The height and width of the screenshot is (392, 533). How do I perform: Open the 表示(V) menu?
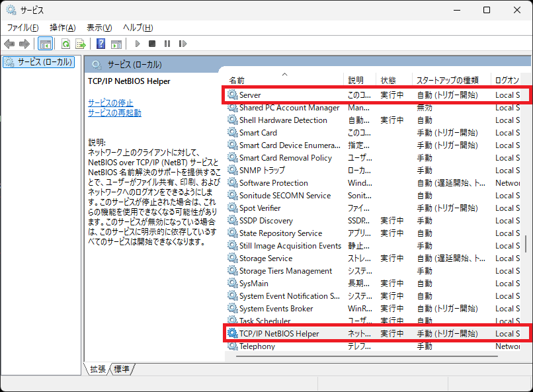click(99, 27)
